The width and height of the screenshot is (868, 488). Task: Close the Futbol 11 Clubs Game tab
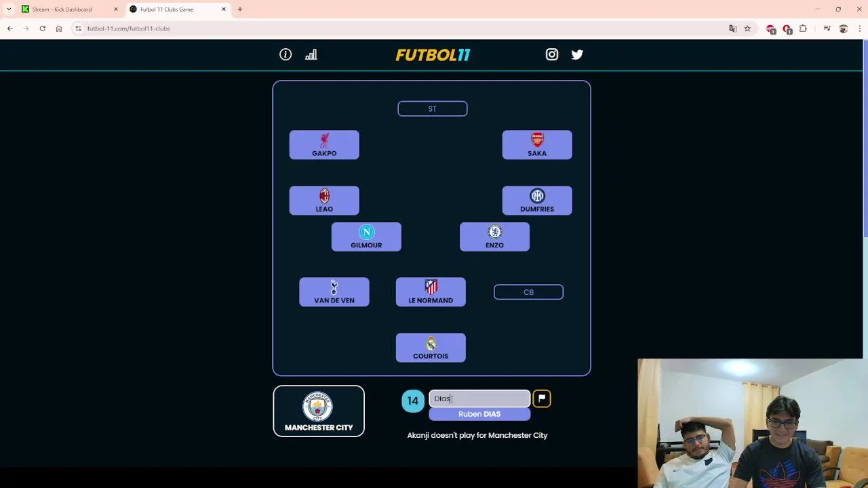pyautogui.click(x=224, y=9)
